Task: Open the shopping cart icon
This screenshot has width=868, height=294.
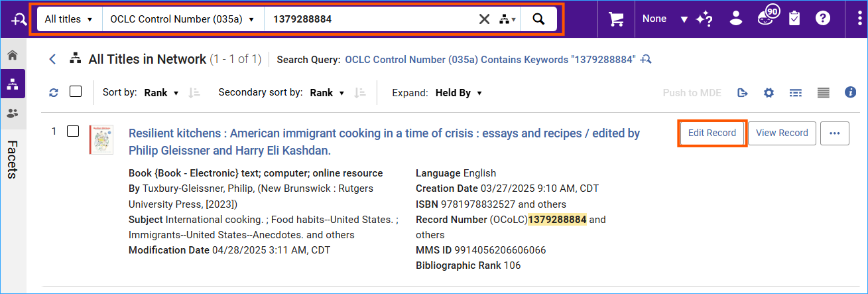Action: pos(616,19)
